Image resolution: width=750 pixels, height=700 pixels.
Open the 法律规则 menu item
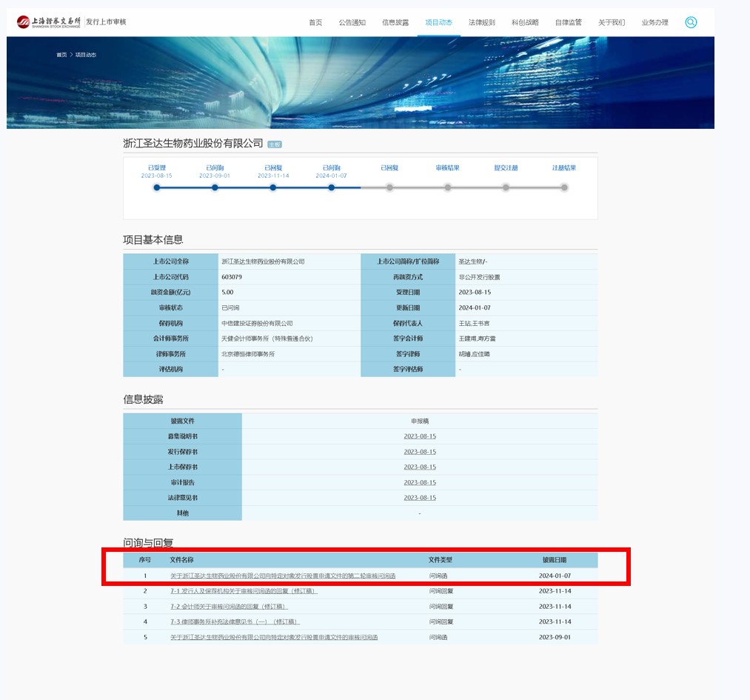coord(482,22)
